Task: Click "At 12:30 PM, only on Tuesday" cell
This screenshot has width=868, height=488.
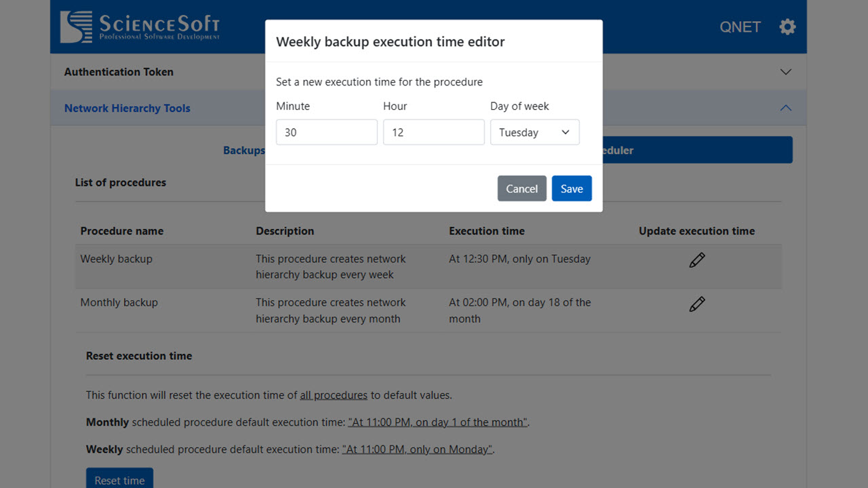Action: pos(519,259)
